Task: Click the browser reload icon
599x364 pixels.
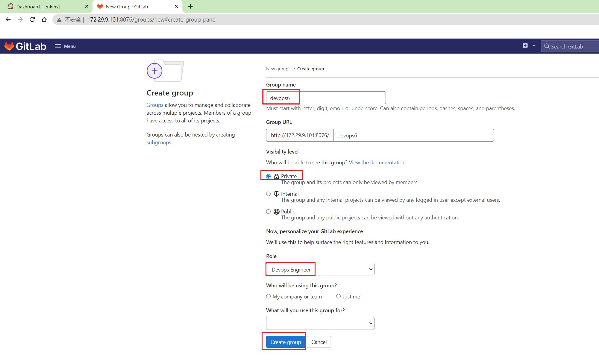Action: click(32, 19)
